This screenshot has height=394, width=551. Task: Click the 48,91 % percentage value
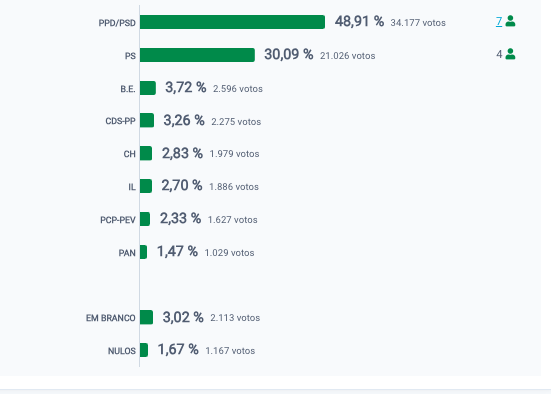(x=359, y=21)
